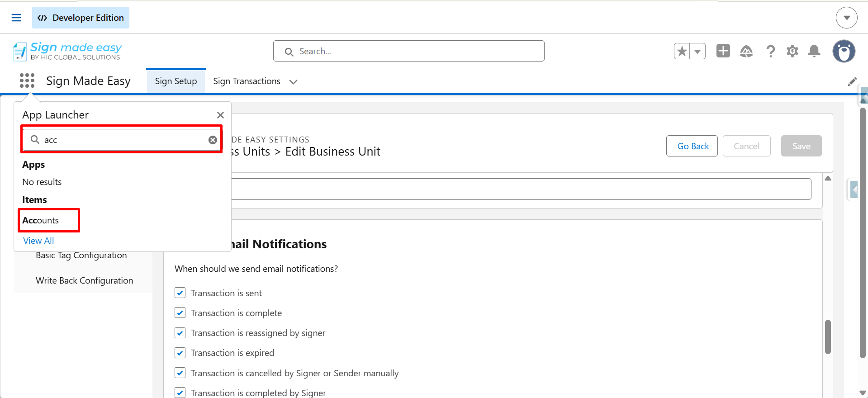Screen dimensions: 868x398
Task: Uncheck Transaction is sent
Action: [180, 293]
